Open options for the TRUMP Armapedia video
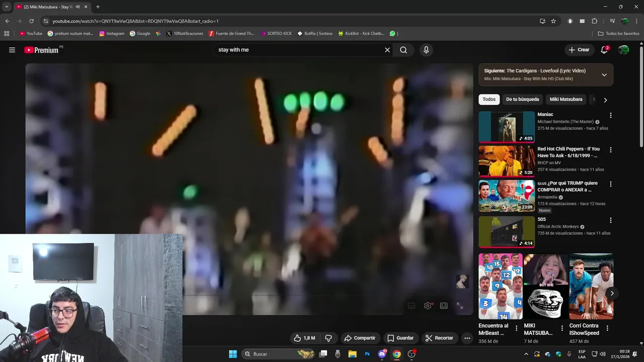 click(x=611, y=184)
